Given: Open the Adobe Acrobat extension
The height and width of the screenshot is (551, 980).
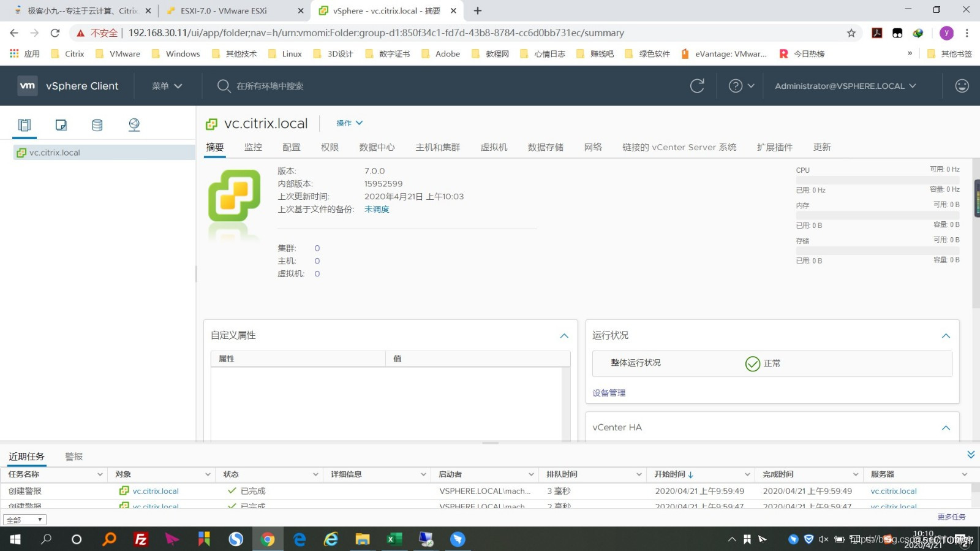Looking at the screenshot, I should click(877, 33).
